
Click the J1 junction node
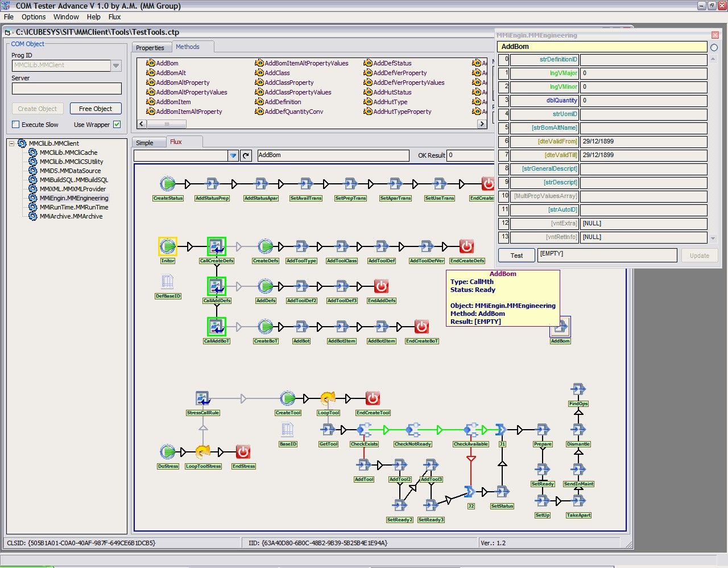click(x=502, y=429)
